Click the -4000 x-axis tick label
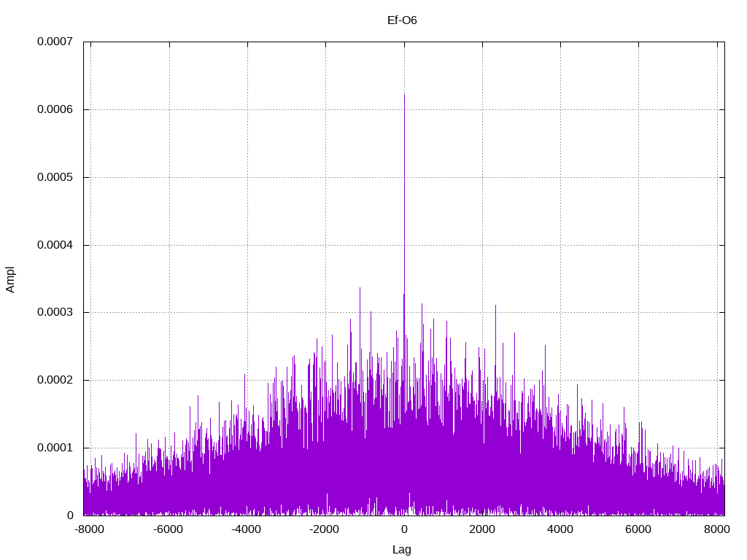The height and width of the screenshot is (560, 747). [247, 529]
